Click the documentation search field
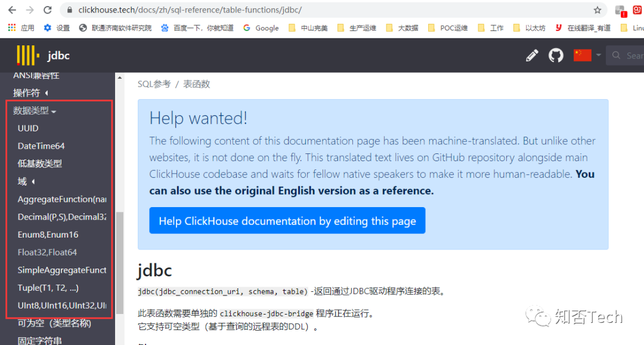This screenshot has height=345, width=644. pos(625,55)
